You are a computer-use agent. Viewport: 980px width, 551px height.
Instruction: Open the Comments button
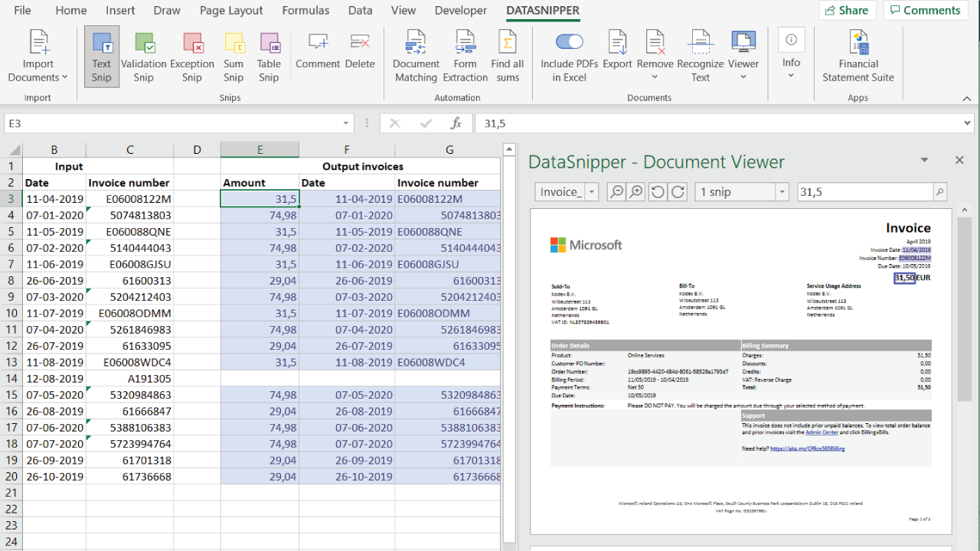pyautogui.click(x=925, y=11)
